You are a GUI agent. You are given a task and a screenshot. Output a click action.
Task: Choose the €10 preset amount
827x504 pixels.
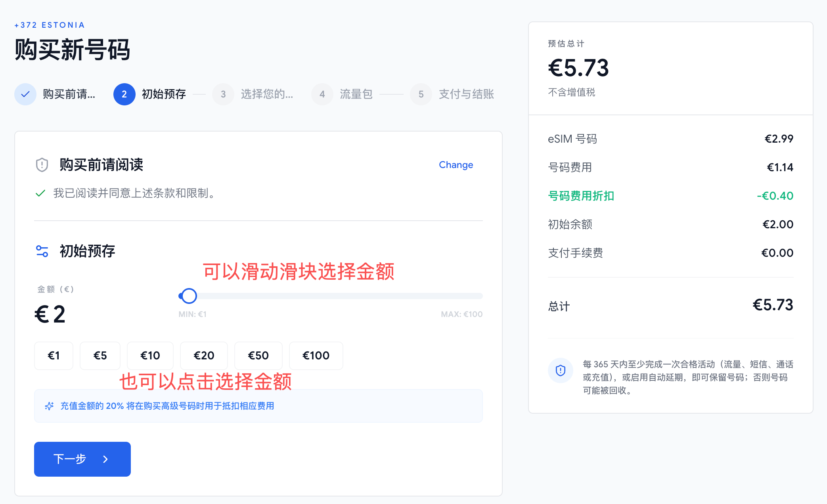[150, 356]
